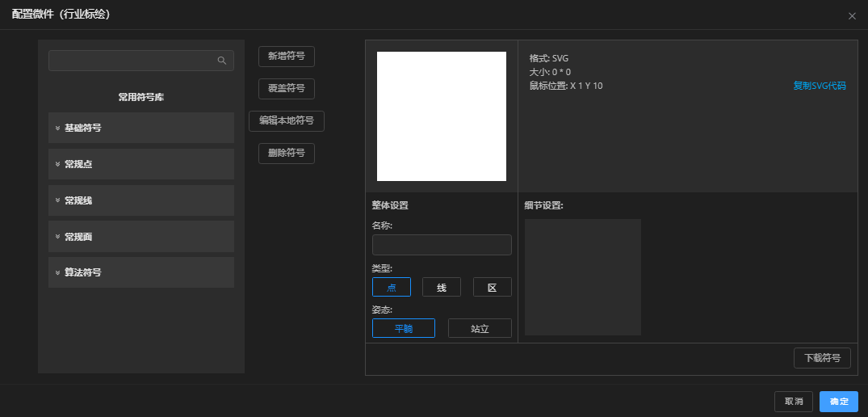Click the 覆盖符号 button
Image resolution: width=868 pixels, height=417 pixels.
(x=287, y=89)
